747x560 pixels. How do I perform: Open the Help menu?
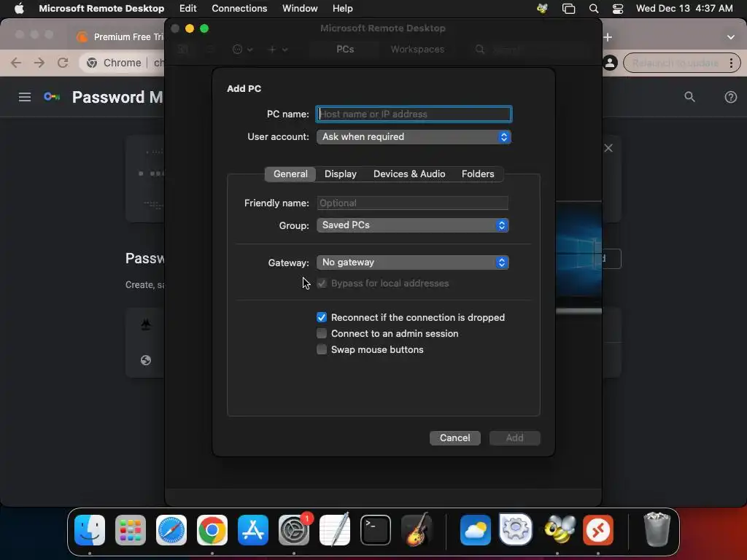click(x=343, y=9)
